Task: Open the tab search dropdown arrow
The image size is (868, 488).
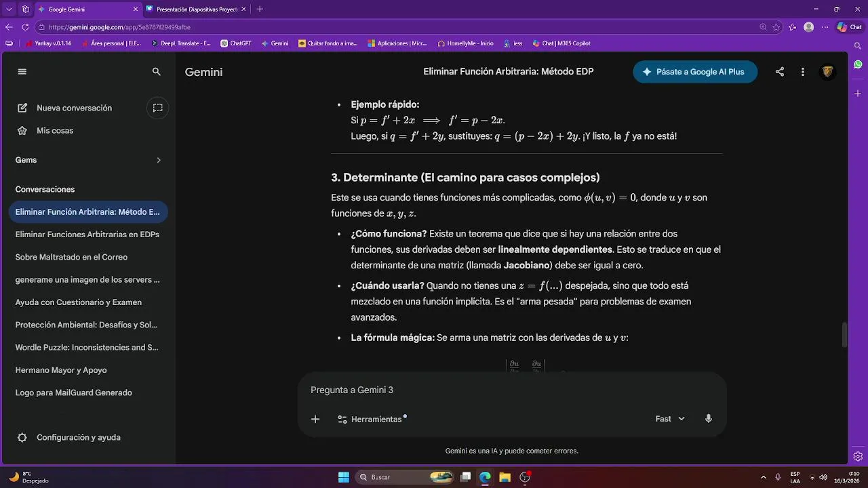Action: [x=9, y=9]
